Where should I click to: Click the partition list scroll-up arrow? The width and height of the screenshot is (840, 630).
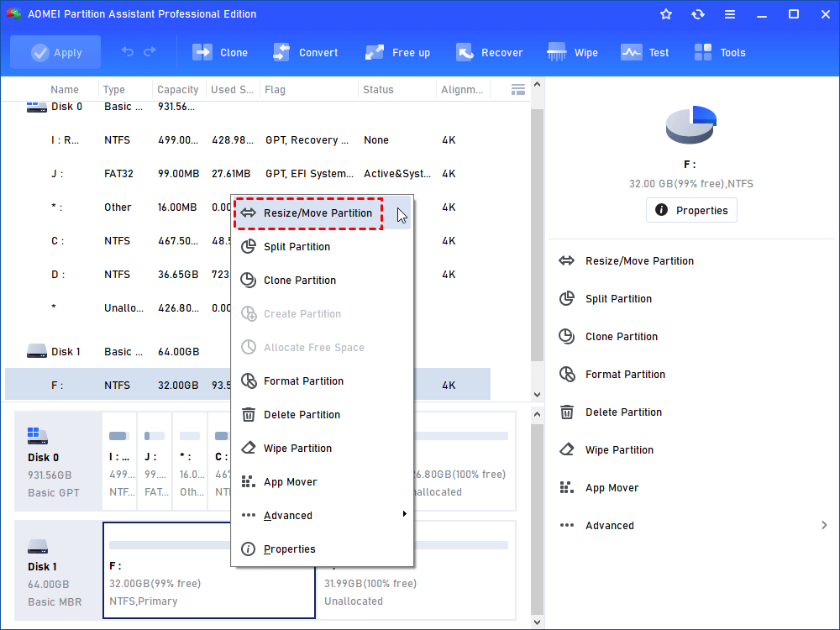click(538, 85)
